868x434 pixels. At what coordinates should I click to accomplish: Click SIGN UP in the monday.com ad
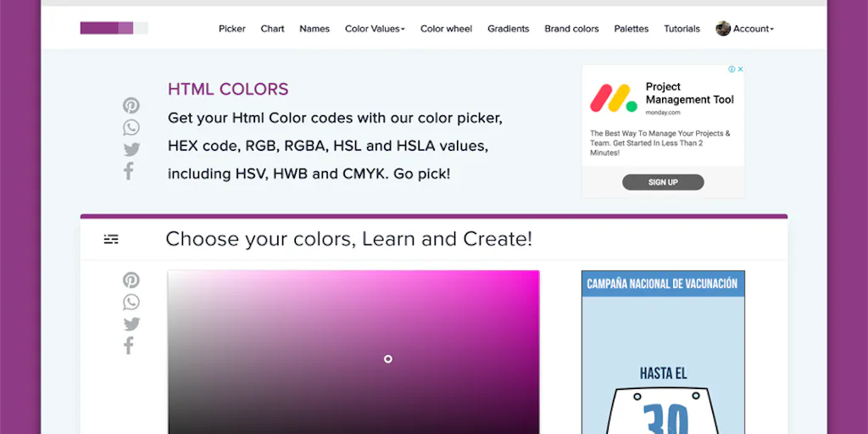click(x=663, y=182)
